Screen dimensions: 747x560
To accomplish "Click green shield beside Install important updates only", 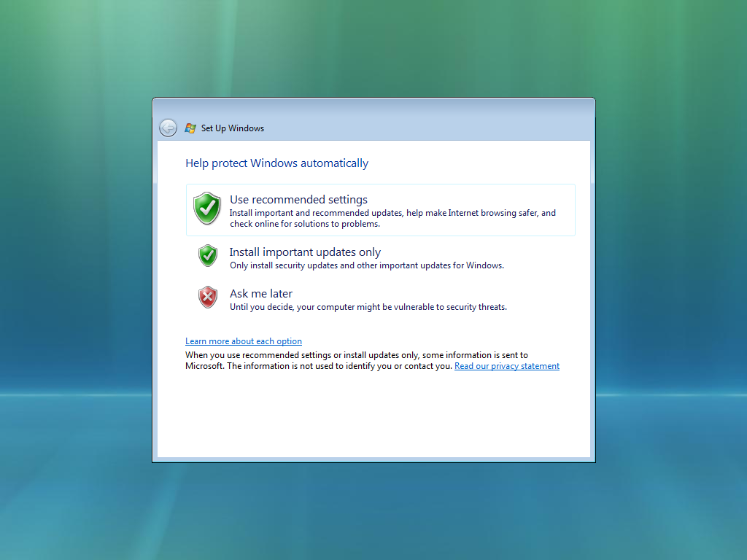I will 208,256.
